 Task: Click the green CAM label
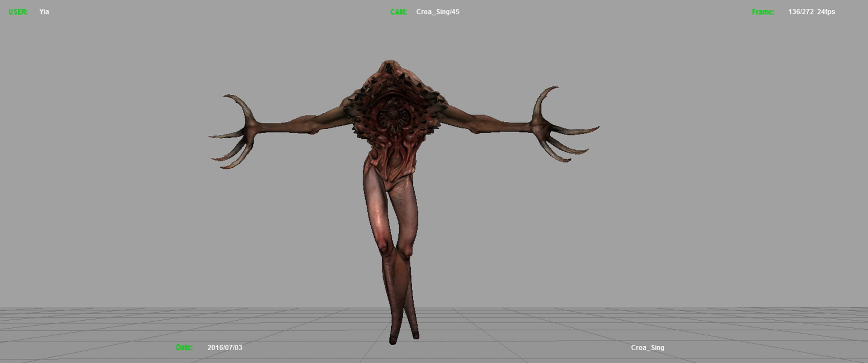[399, 12]
